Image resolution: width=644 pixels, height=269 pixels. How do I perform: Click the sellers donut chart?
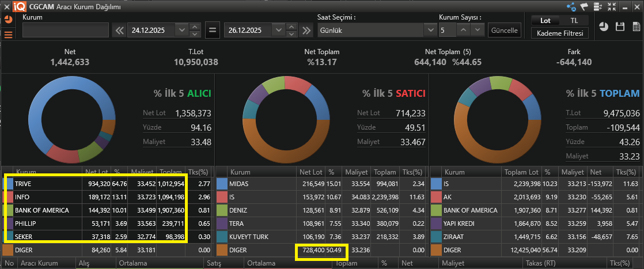286,119
